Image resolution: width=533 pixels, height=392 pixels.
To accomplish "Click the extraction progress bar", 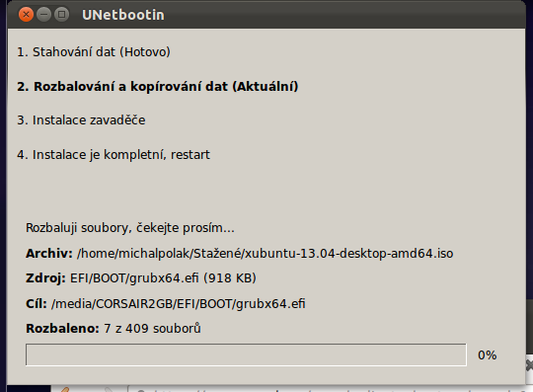I will pyautogui.click(x=246, y=354).
